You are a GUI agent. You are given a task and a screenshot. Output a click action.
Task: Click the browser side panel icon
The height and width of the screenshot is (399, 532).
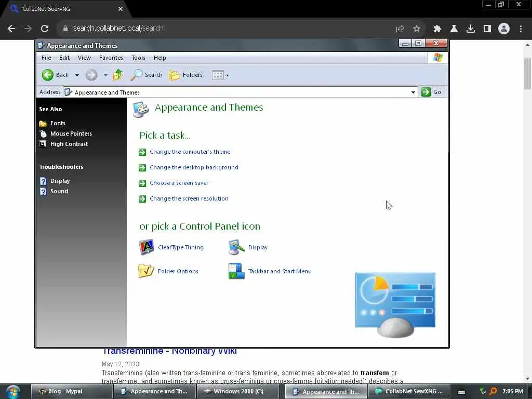tap(487, 29)
